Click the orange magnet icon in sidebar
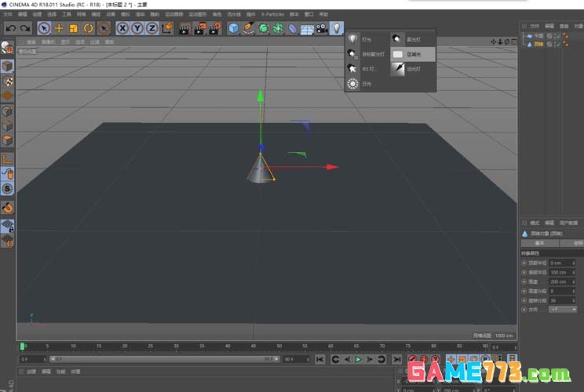 click(x=7, y=208)
